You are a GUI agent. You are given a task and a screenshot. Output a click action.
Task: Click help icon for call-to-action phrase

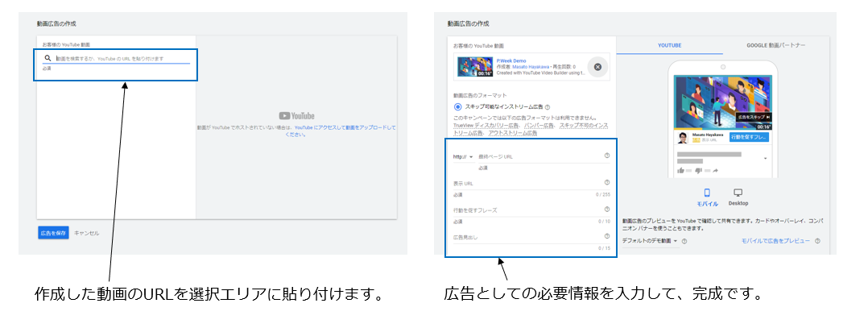pyautogui.click(x=606, y=210)
